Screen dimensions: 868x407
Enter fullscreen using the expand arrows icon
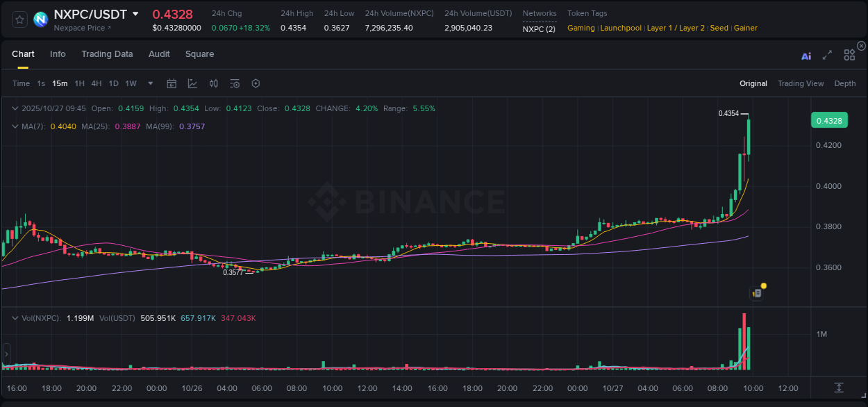pos(827,55)
